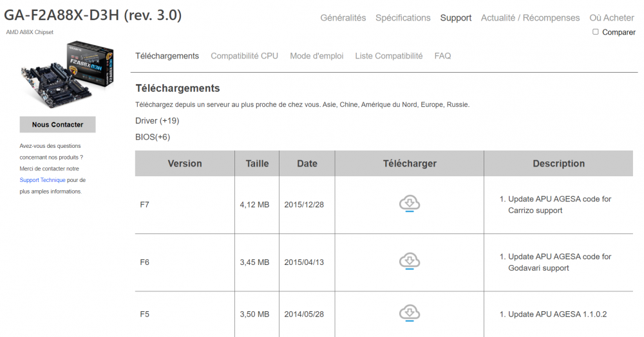Open the FAQ tab
Viewport: 644px width, 337px height.
click(442, 56)
